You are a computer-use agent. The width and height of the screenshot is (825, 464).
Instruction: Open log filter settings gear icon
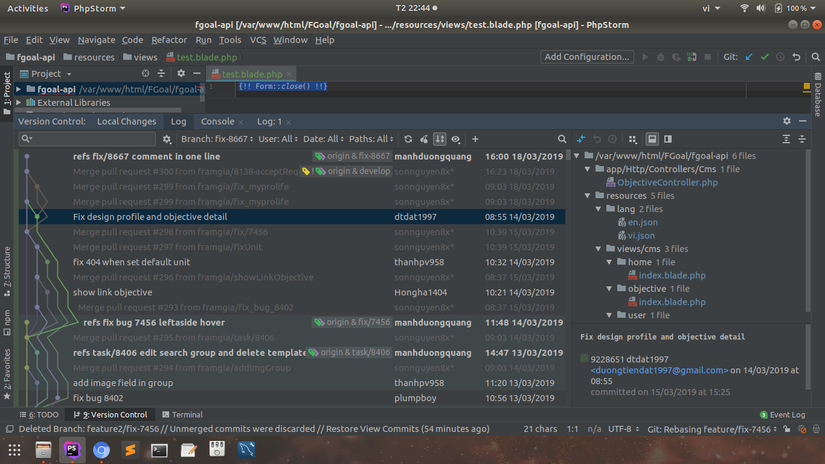167,139
